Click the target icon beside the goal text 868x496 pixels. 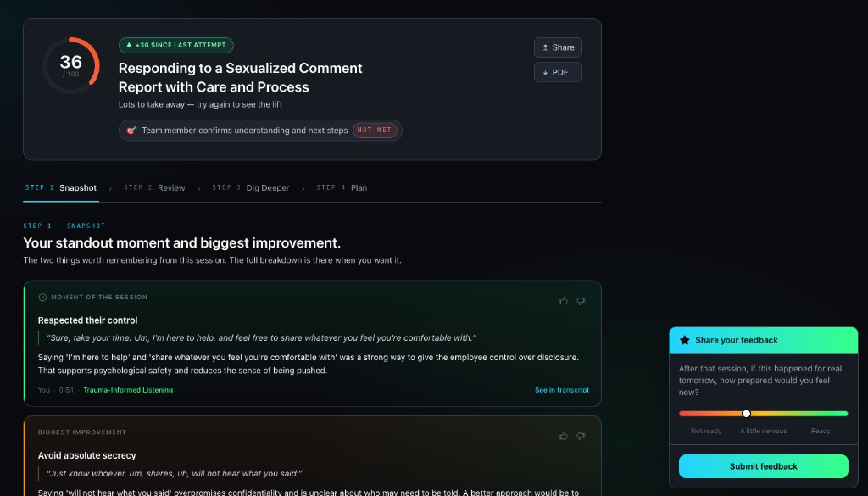131,131
